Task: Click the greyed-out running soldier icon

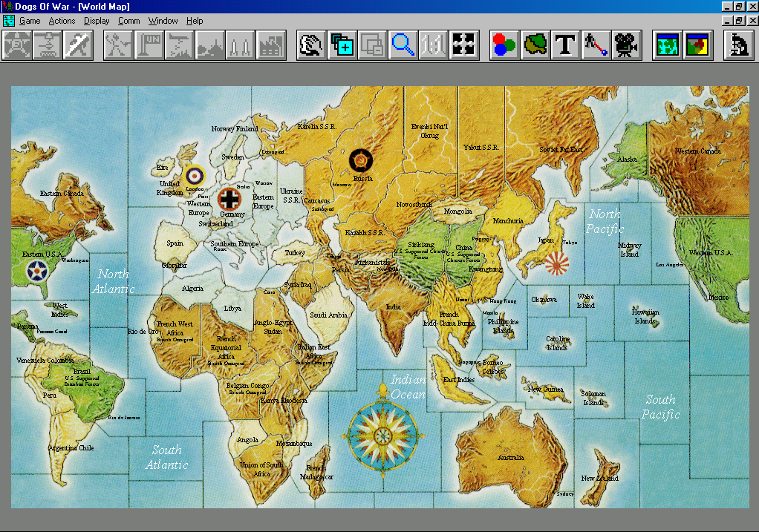Action: click(119, 45)
